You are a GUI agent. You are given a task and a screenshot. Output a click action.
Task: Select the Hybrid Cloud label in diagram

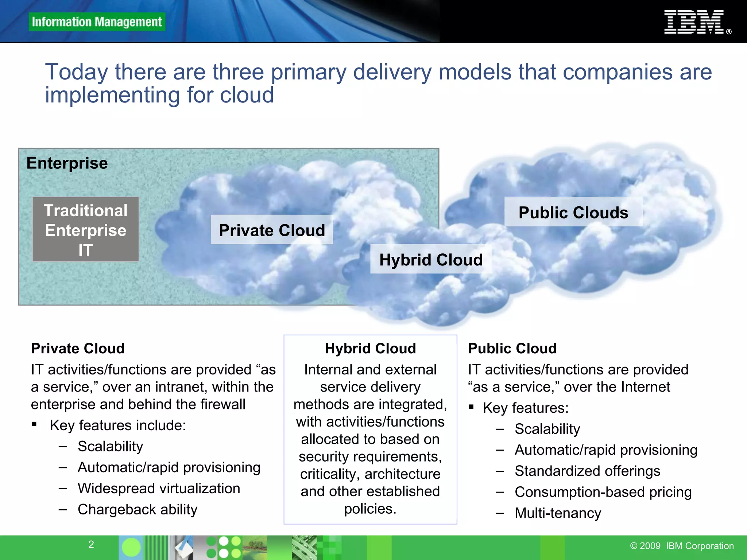431,260
